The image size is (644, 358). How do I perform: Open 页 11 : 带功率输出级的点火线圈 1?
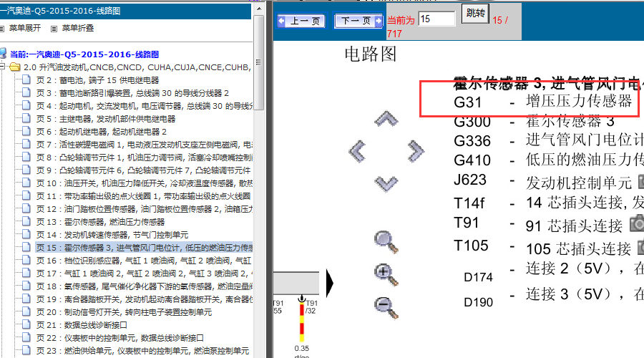coord(143,196)
